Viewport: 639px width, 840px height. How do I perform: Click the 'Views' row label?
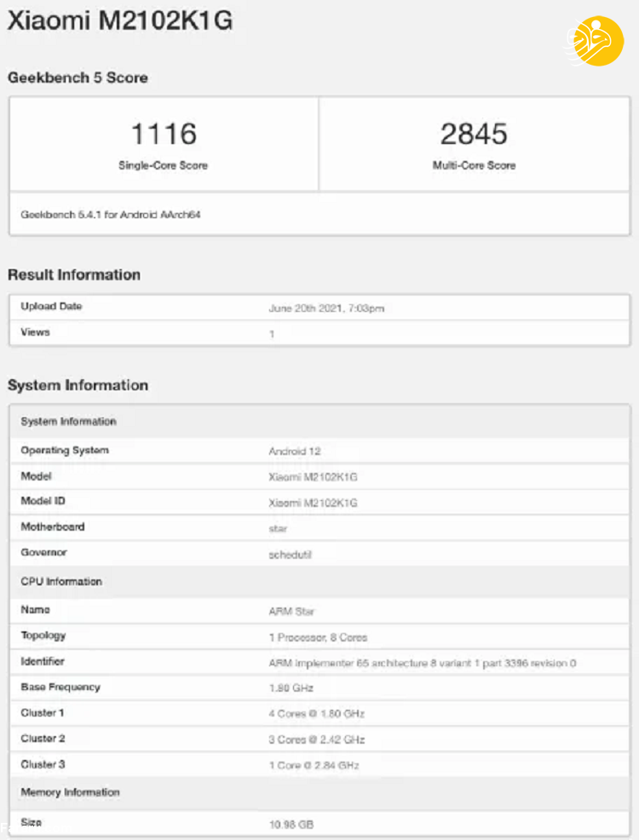tap(35, 332)
